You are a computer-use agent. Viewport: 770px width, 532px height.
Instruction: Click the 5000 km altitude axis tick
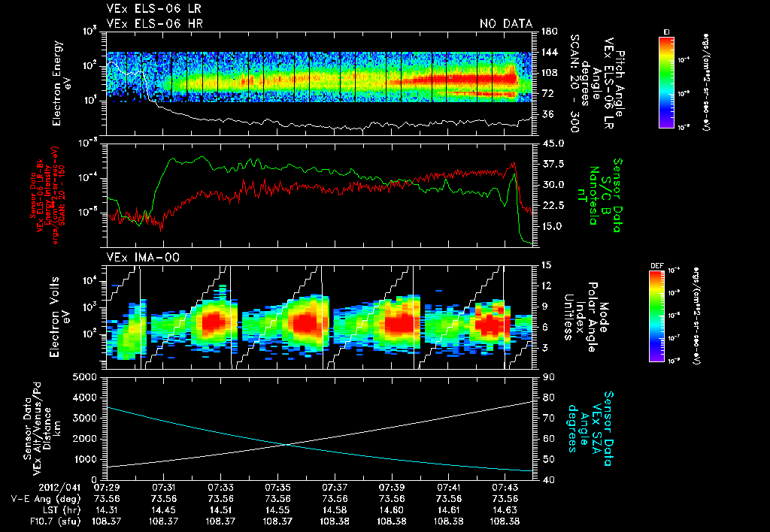86,377
